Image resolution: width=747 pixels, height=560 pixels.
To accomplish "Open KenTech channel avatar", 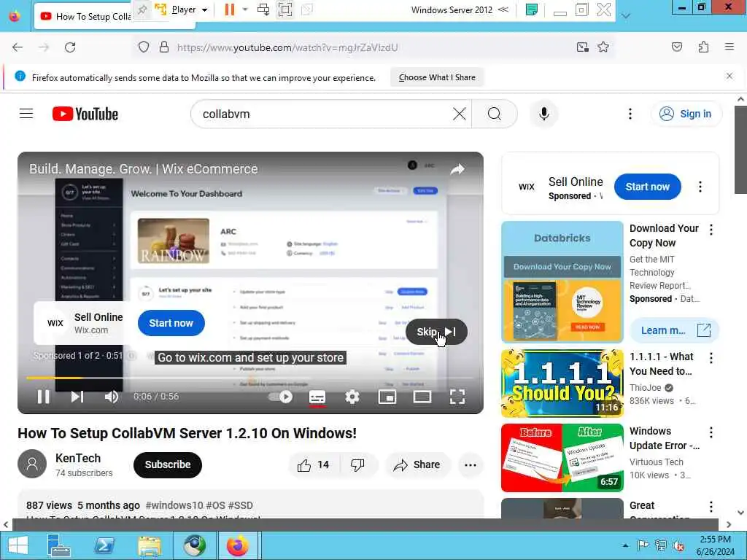I will coord(32,464).
